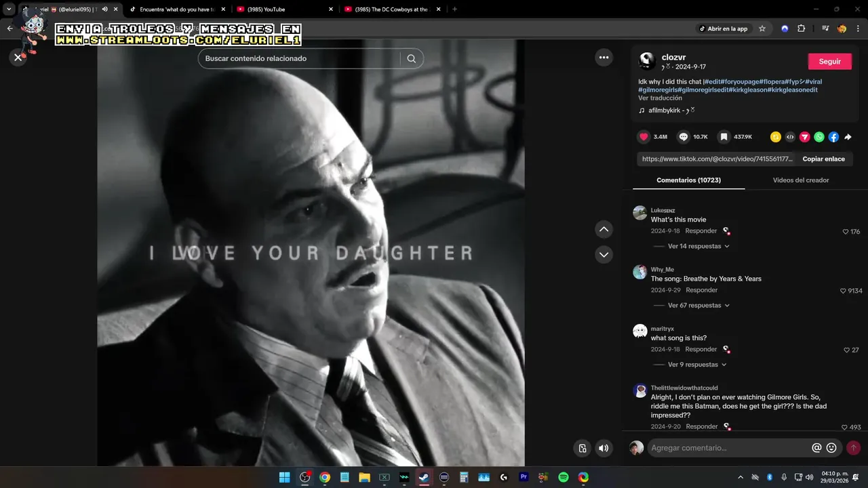The width and height of the screenshot is (868, 488).
Task: Click the clozvr username link
Action: (674, 58)
